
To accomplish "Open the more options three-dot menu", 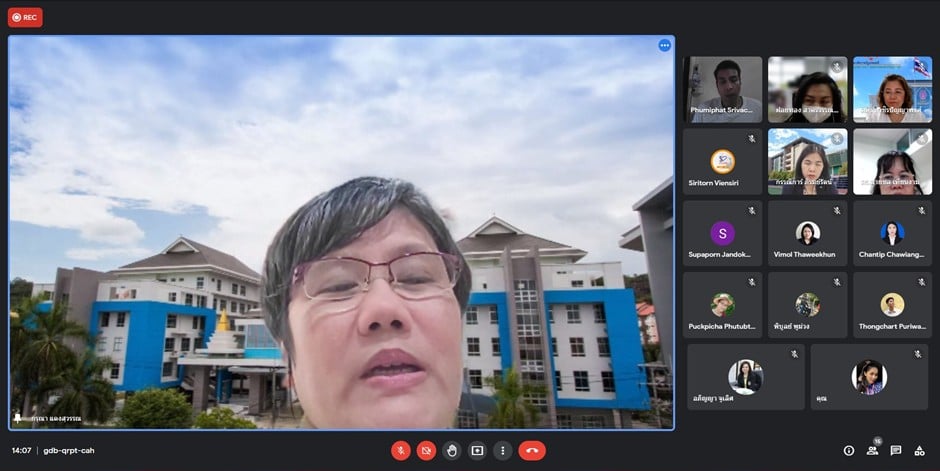I will [503, 450].
